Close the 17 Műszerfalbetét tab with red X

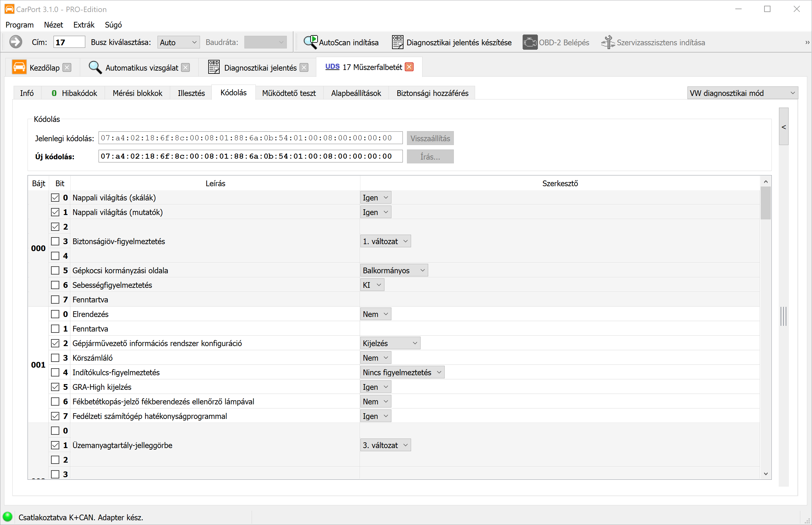pyautogui.click(x=409, y=67)
